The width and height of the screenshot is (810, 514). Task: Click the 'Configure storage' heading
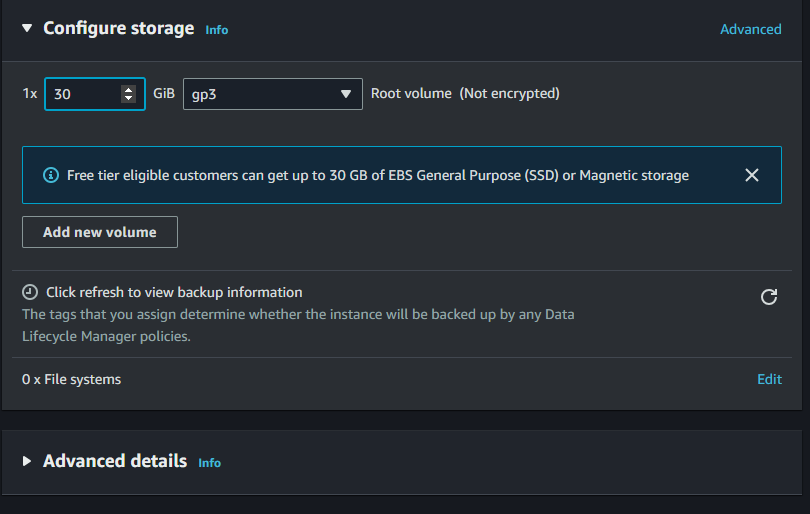119,28
